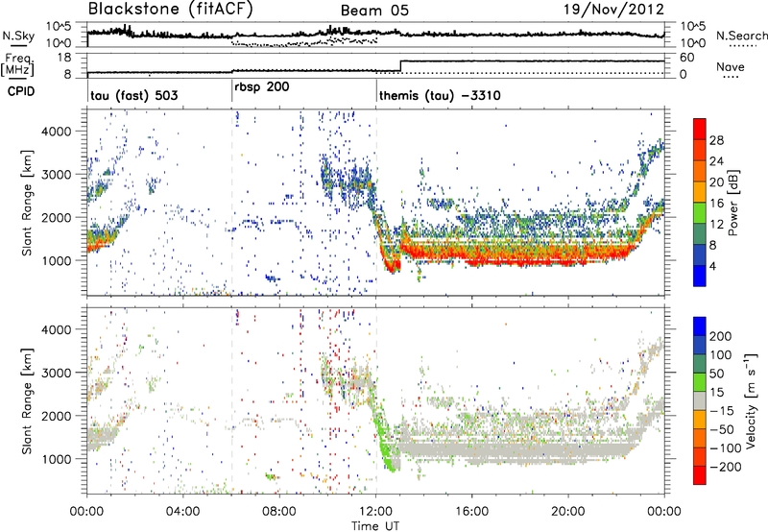The height and width of the screenshot is (532, 768).
Task: Pick the yellow 16–20 dB Power colorbar segment
Action: click(700, 192)
